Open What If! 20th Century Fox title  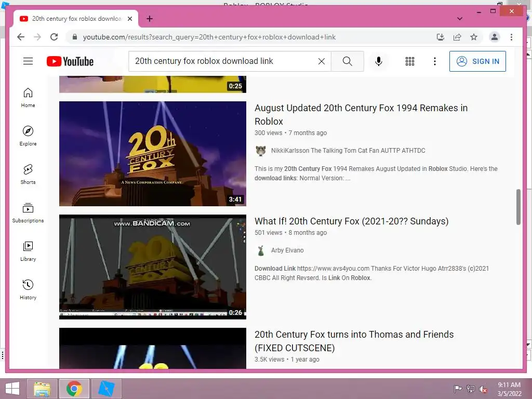tap(352, 221)
